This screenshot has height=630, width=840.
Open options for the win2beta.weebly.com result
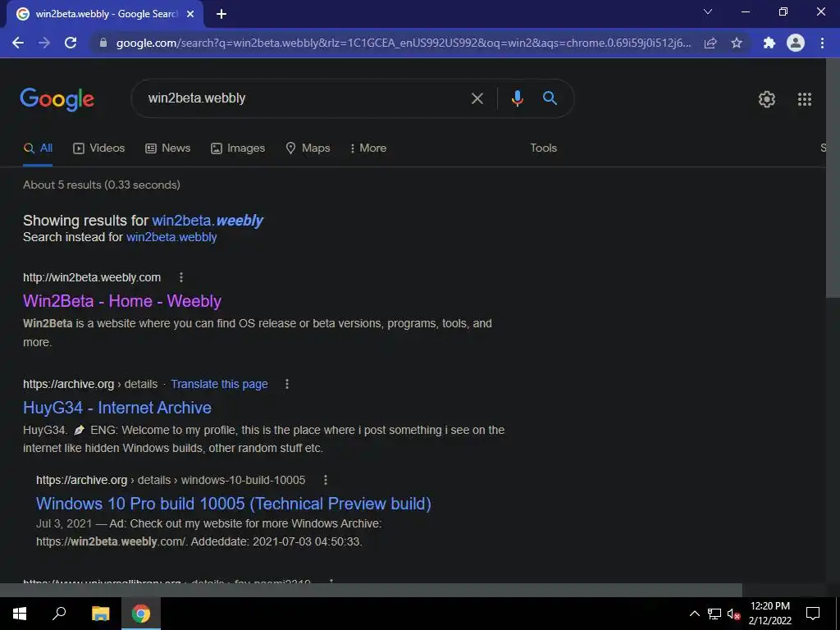coord(181,277)
